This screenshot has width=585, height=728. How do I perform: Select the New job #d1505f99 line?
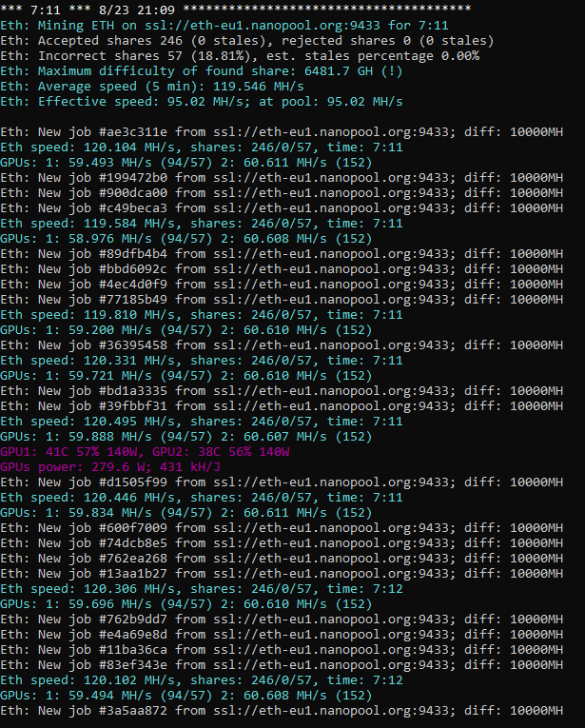282,482
